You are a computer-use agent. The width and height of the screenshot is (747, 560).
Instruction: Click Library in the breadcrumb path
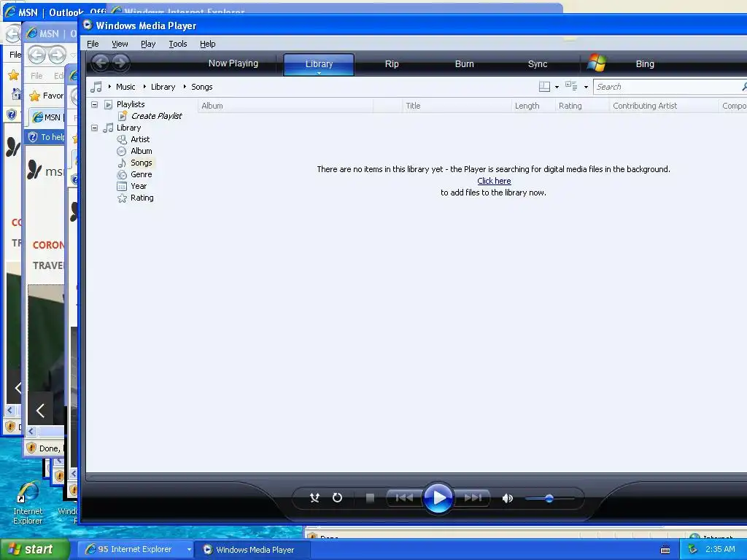(163, 87)
